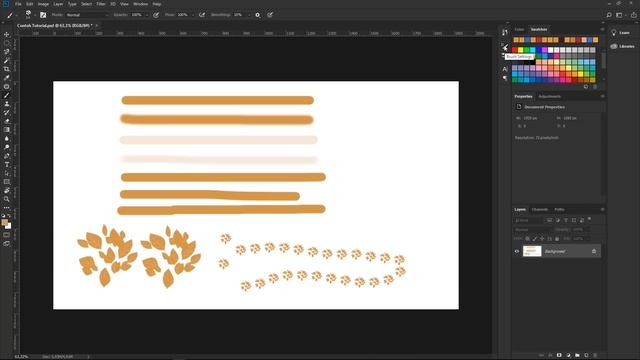Hide the Background layer eye icon

517,251
